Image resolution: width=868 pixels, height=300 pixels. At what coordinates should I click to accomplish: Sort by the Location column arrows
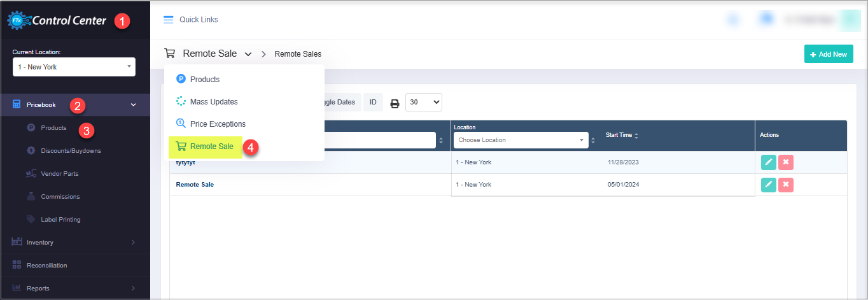point(594,140)
